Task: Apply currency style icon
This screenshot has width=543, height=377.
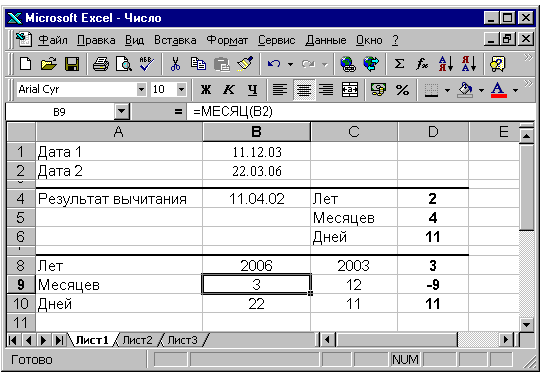Action: pos(378,90)
